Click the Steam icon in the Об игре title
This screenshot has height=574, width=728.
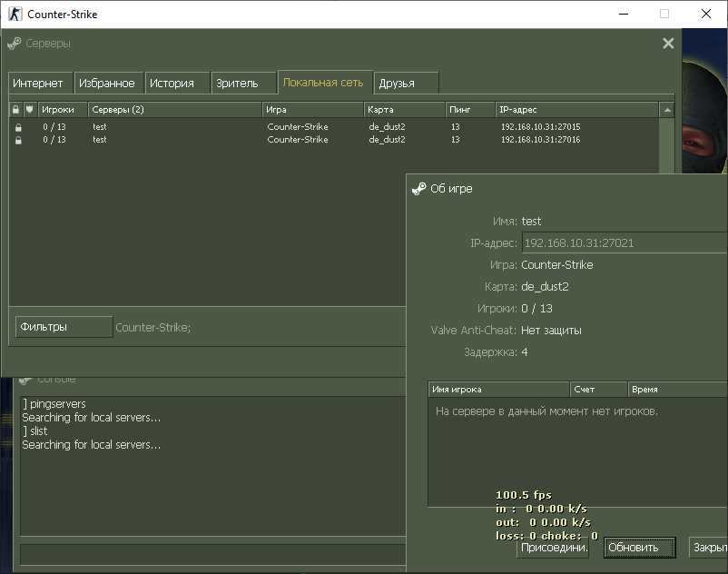[418, 189]
